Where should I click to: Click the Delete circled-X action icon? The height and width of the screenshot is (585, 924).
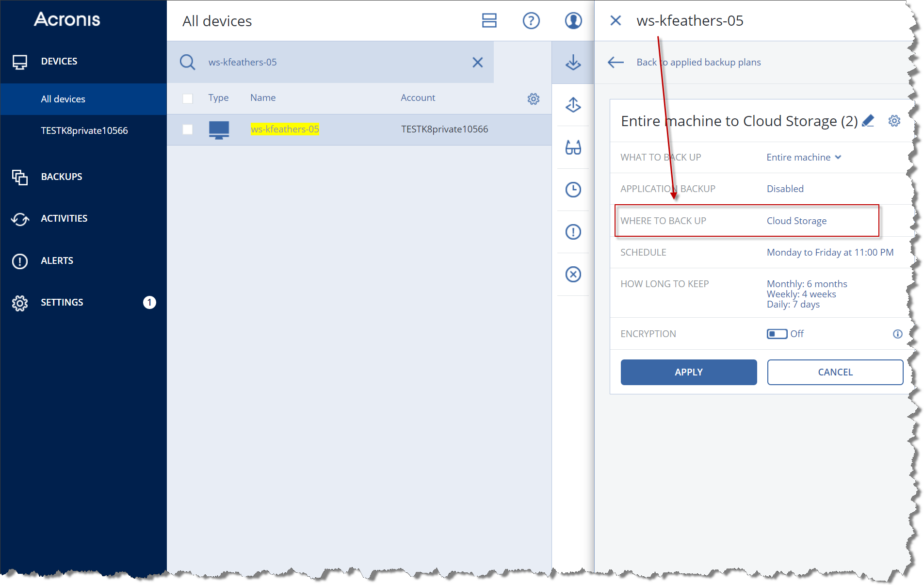pos(573,274)
